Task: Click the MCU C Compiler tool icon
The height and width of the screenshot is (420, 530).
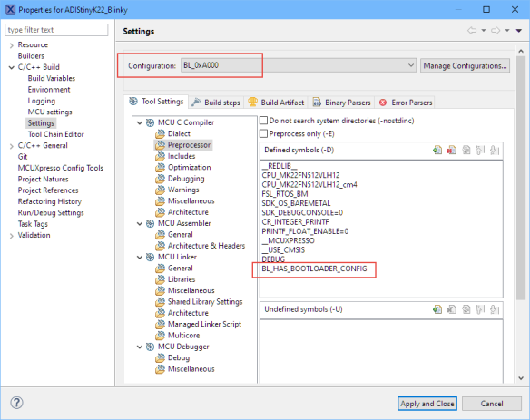Action: 150,122
